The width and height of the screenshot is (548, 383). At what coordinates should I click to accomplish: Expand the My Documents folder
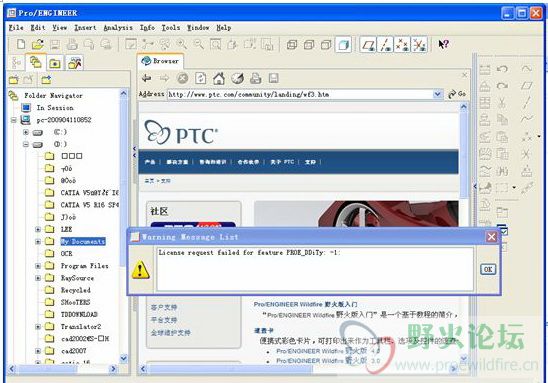tap(38, 242)
